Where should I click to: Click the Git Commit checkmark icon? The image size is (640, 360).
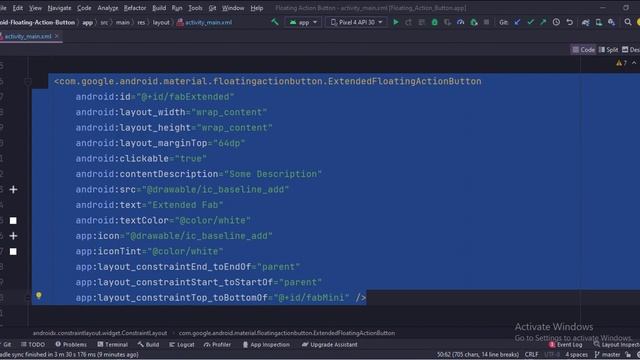(x=530, y=22)
